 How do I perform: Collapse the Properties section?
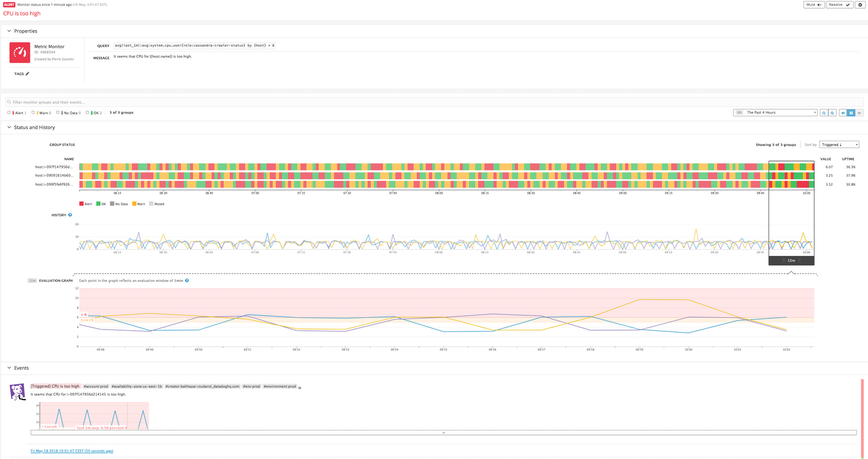tap(8, 30)
